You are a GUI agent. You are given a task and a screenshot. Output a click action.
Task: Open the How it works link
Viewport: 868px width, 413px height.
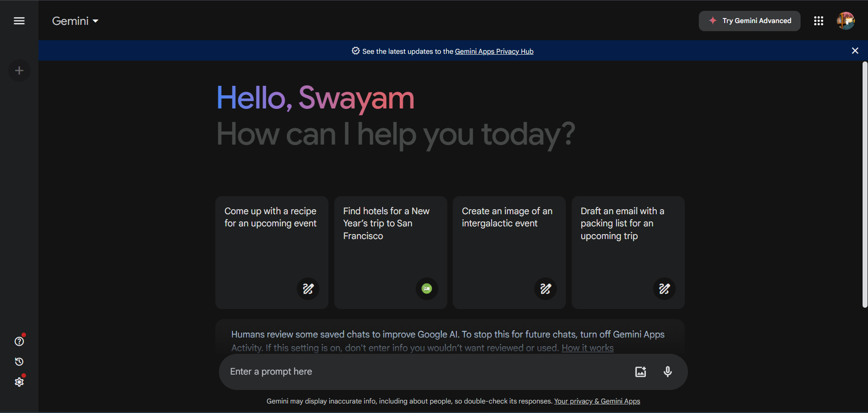coord(588,348)
